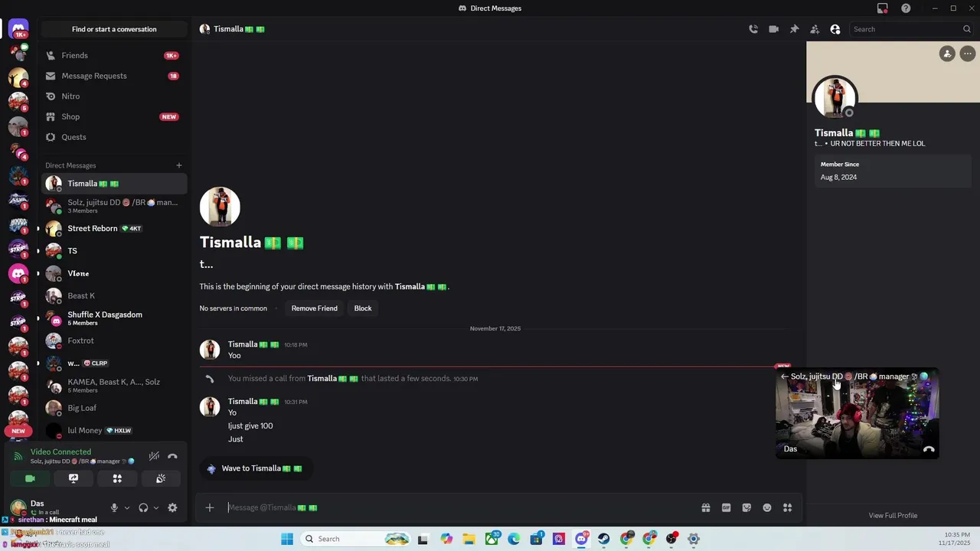Screen dimensions: 980x551
Task: Expand microphone input options arrow
Action: click(x=127, y=507)
